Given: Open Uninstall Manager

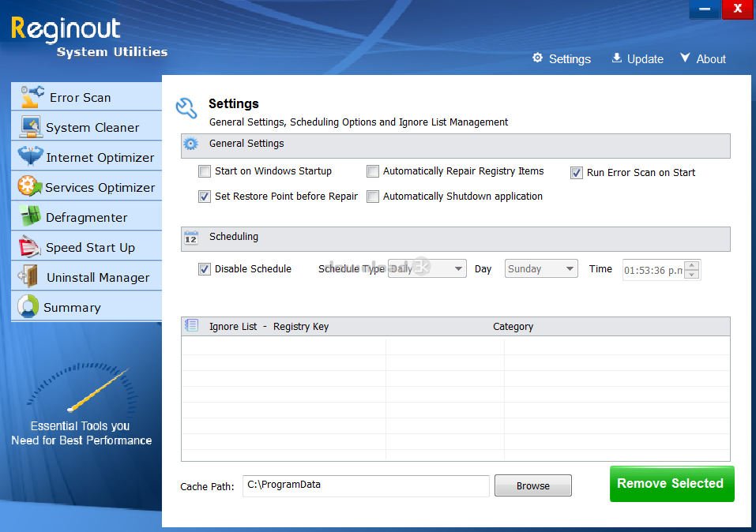Looking at the screenshot, I should coord(86,276).
